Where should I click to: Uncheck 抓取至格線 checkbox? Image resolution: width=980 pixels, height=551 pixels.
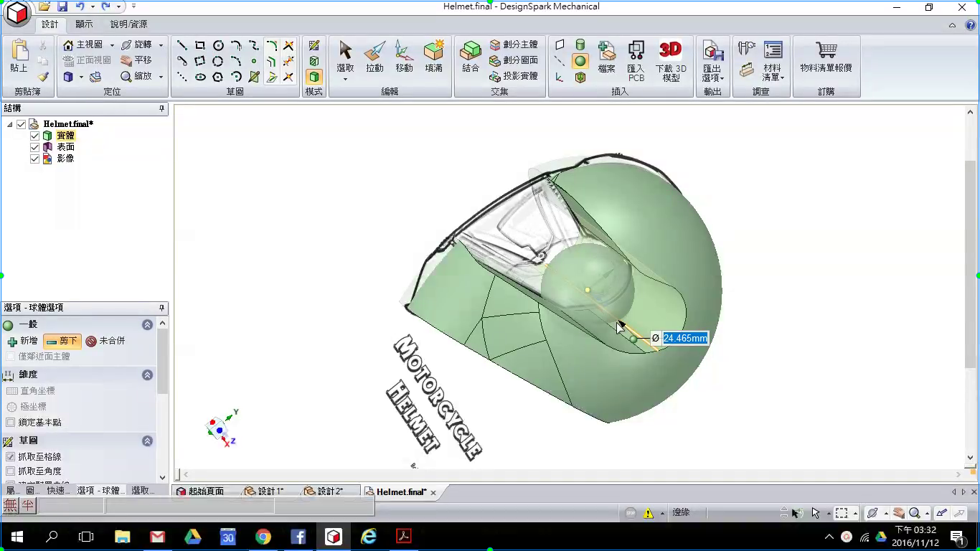pyautogui.click(x=10, y=457)
